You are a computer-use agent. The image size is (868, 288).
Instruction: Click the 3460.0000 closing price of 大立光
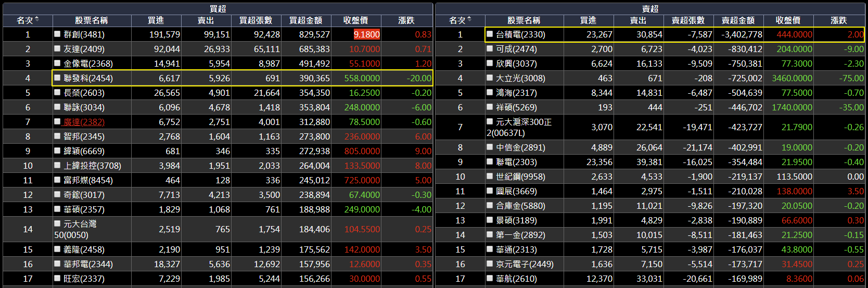click(x=792, y=78)
